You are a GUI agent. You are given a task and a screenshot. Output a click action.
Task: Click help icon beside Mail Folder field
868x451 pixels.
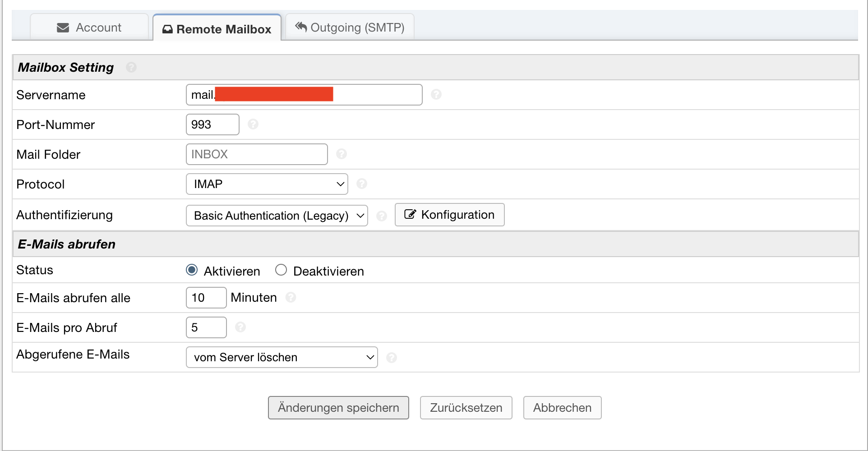342,154
